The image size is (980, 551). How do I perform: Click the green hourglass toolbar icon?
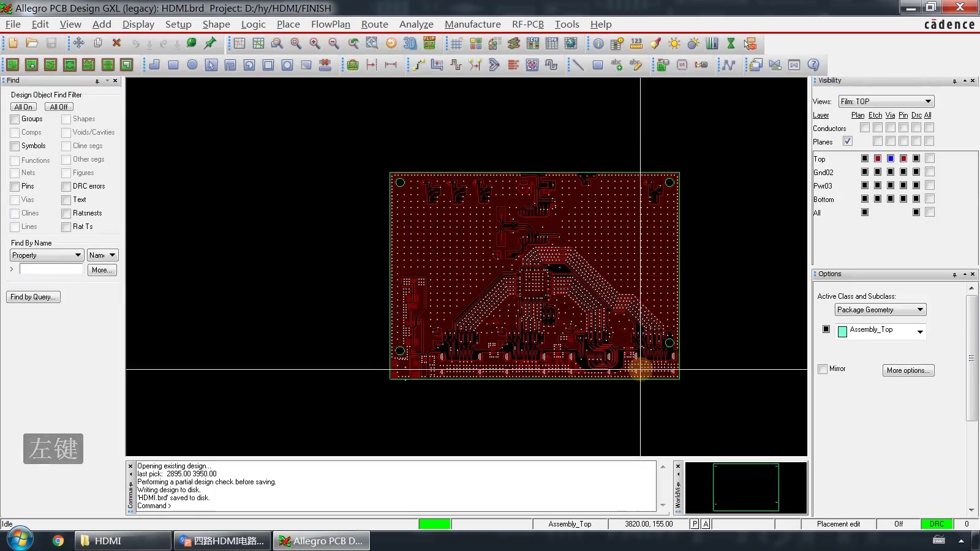pos(731,43)
